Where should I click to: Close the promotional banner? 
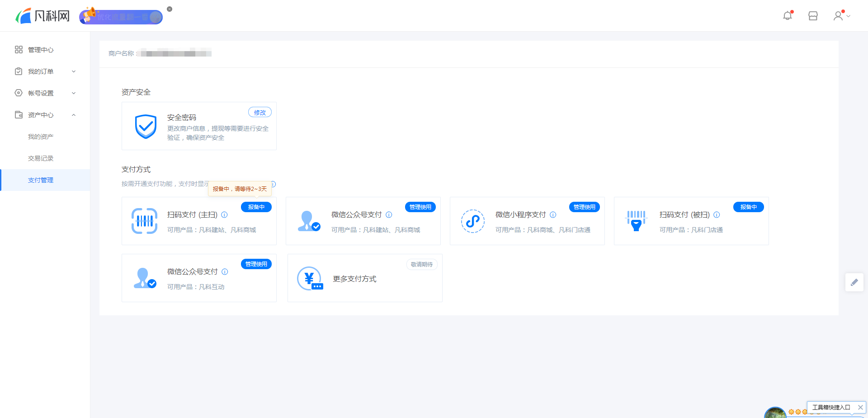(x=170, y=9)
